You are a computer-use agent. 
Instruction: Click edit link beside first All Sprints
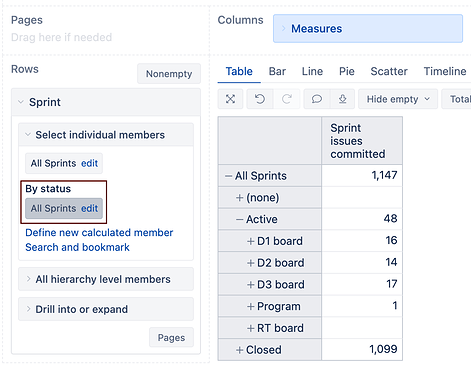click(x=89, y=163)
